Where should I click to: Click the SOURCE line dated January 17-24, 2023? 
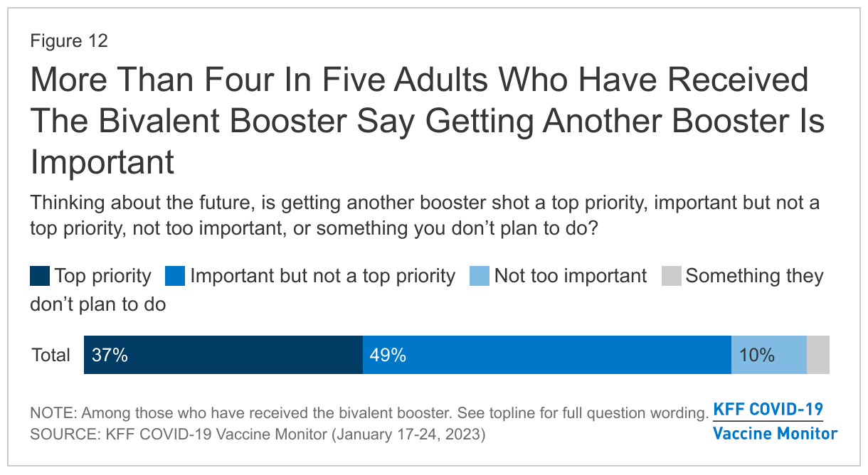tap(258, 434)
